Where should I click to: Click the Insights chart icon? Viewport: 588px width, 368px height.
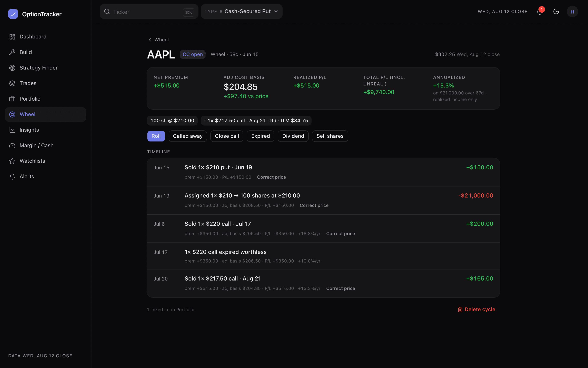pyautogui.click(x=12, y=130)
